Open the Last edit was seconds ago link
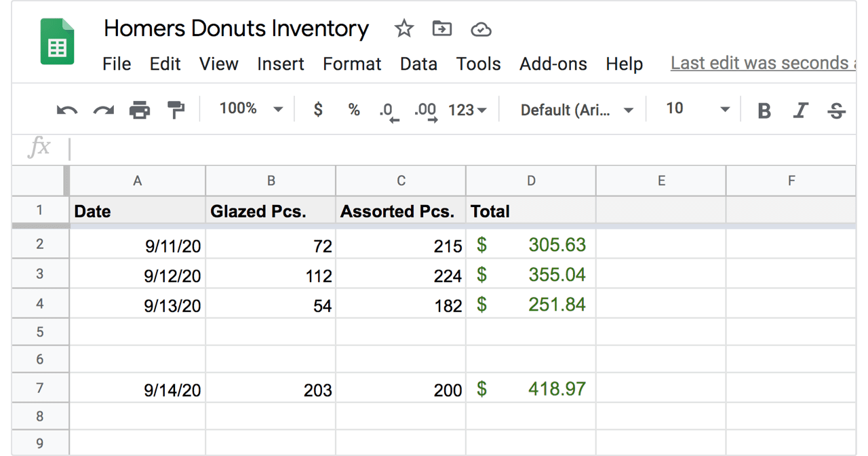This screenshot has width=868, height=456. point(762,63)
